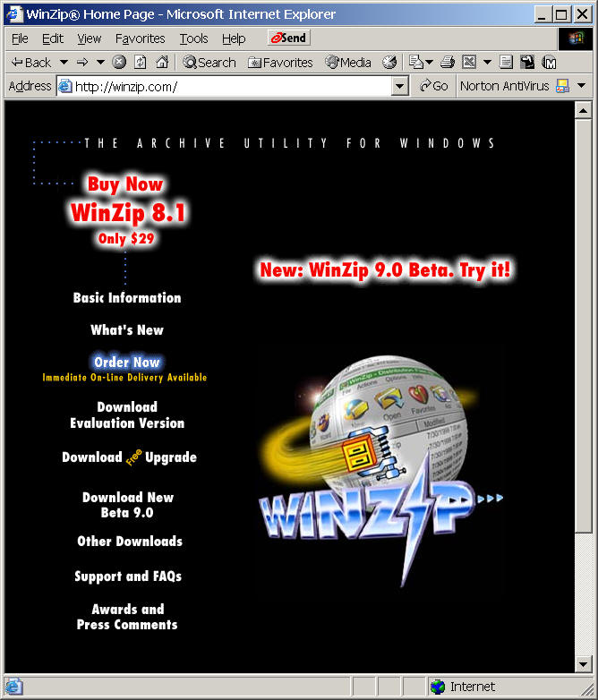Open the Media bar
This screenshot has height=700, width=598.
(x=348, y=63)
